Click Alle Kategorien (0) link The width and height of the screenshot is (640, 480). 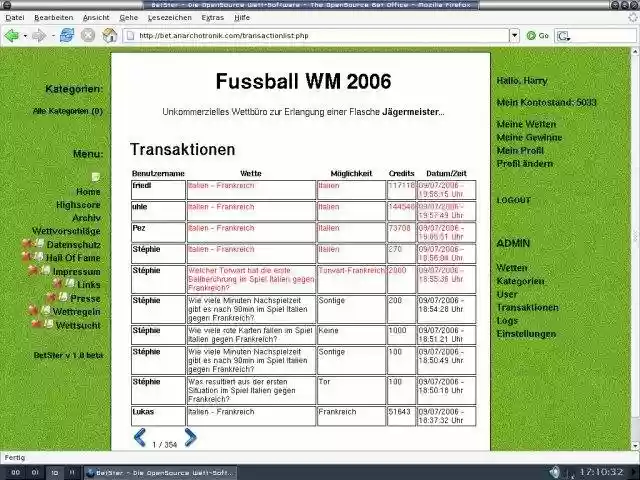(68, 111)
